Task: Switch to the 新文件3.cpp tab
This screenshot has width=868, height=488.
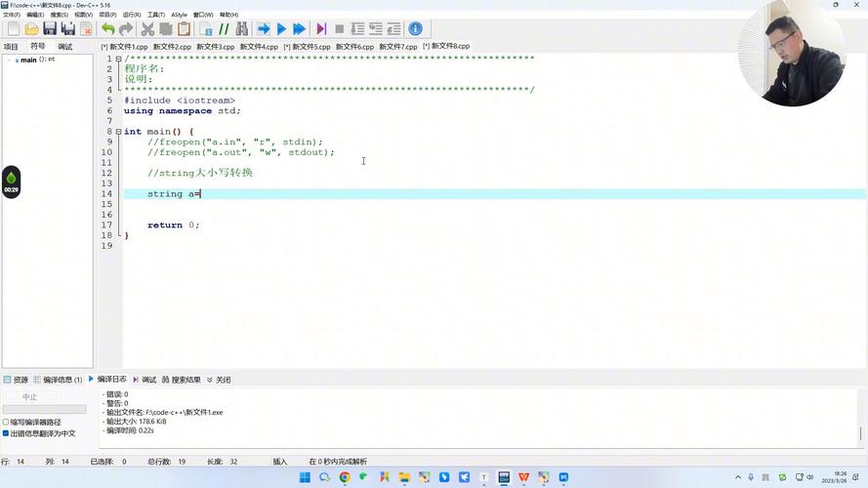Action: (215, 46)
